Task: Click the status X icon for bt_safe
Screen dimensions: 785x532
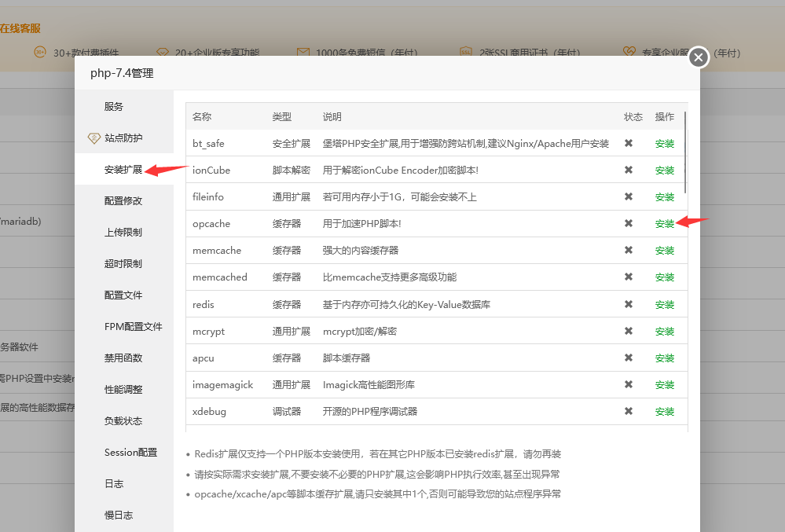Action: click(x=629, y=143)
